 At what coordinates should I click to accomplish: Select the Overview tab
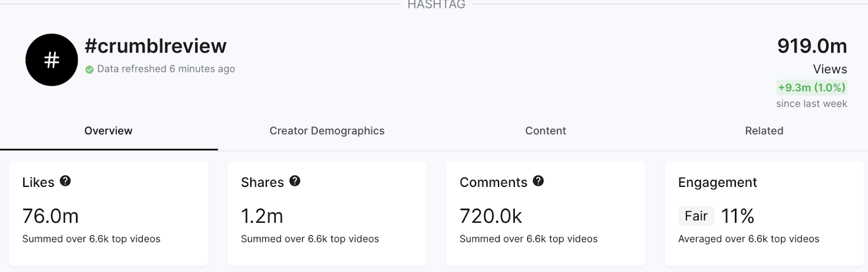click(x=108, y=131)
